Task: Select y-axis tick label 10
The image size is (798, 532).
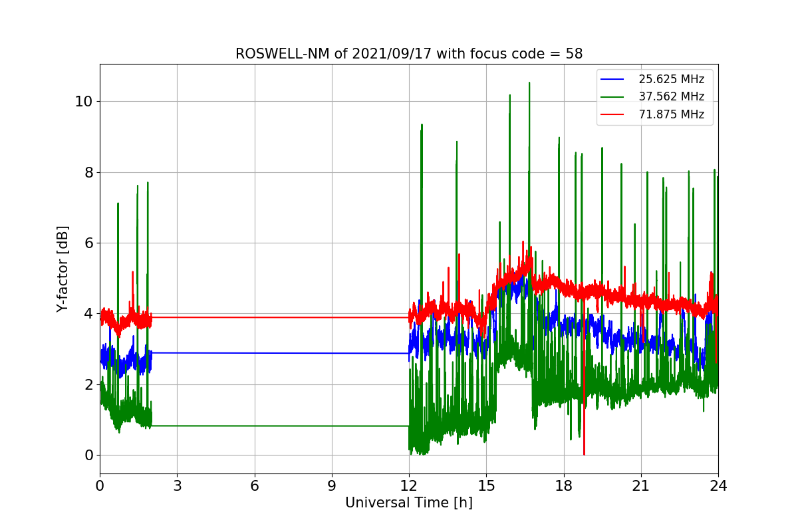Action: click(x=84, y=101)
